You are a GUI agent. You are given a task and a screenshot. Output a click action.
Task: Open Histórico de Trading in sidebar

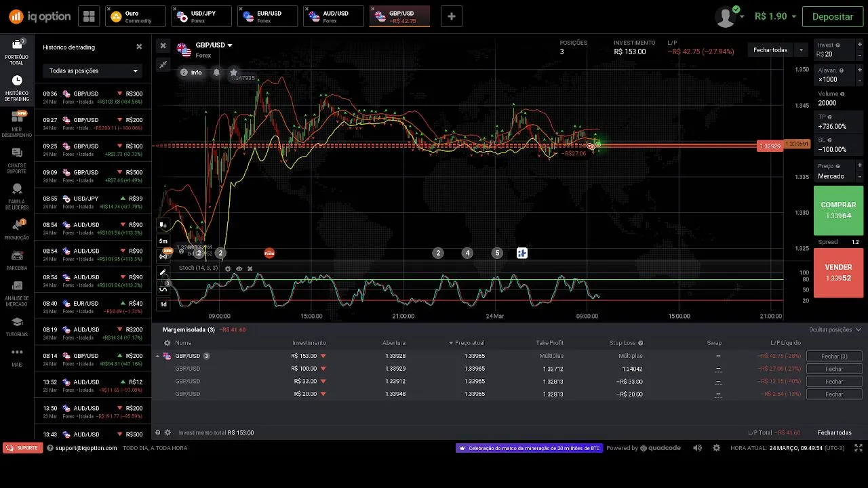coord(17,89)
